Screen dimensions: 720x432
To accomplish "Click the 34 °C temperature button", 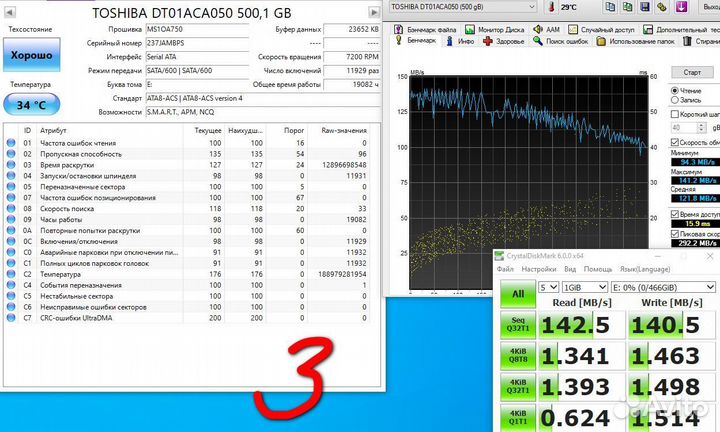I will [32, 105].
